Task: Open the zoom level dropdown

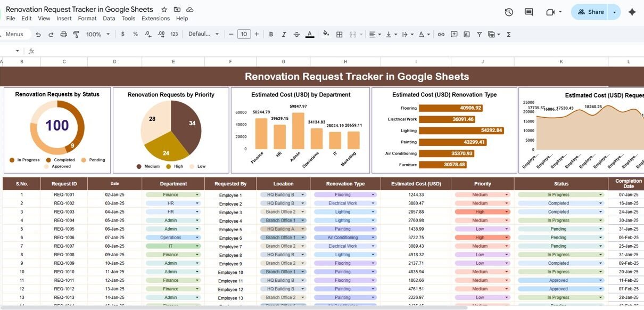Action: click(x=98, y=34)
